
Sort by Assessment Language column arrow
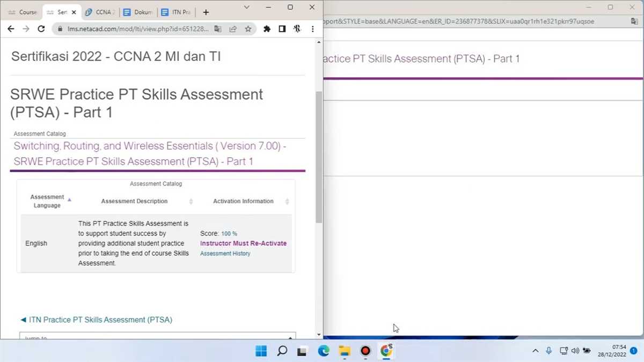click(x=69, y=200)
